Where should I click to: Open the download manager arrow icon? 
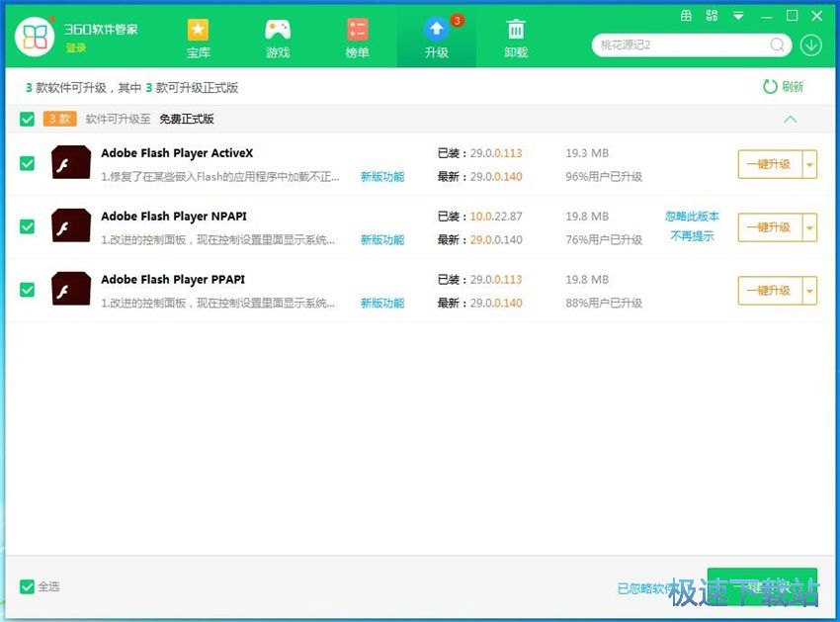click(811, 45)
